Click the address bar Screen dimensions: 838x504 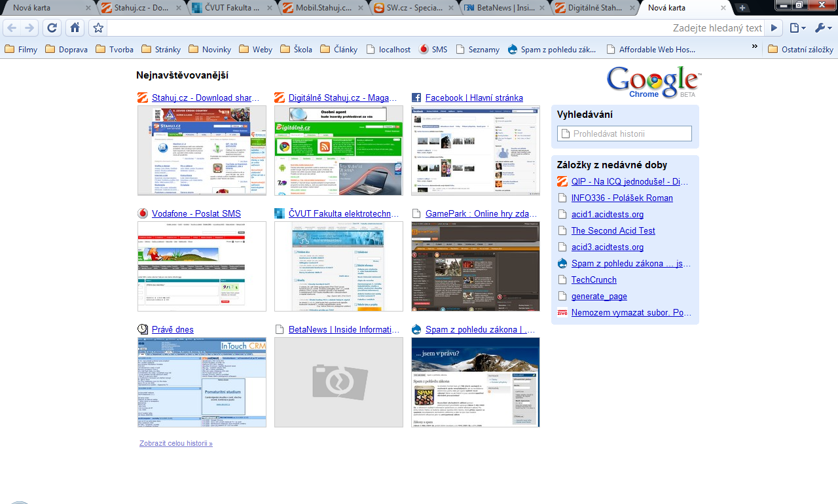[x=436, y=28]
